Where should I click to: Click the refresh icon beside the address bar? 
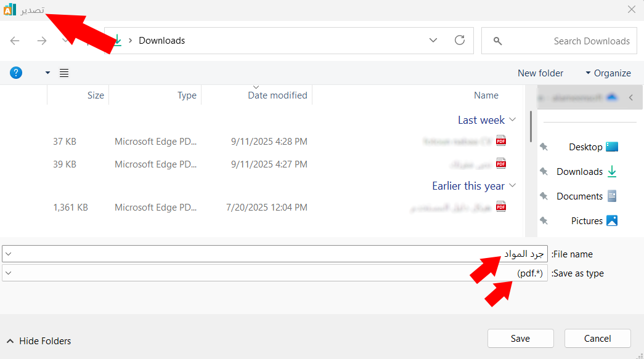pos(459,41)
